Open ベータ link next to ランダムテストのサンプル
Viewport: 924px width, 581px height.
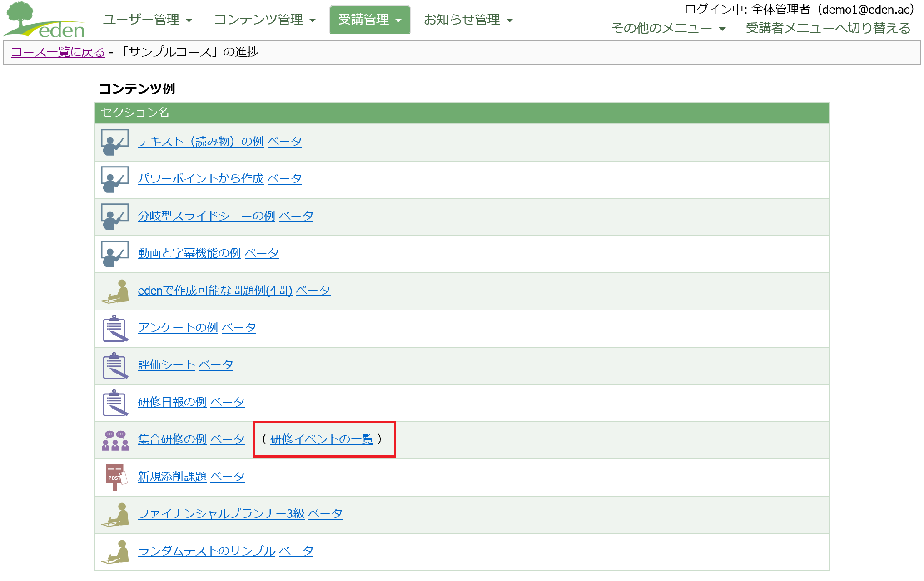(296, 551)
